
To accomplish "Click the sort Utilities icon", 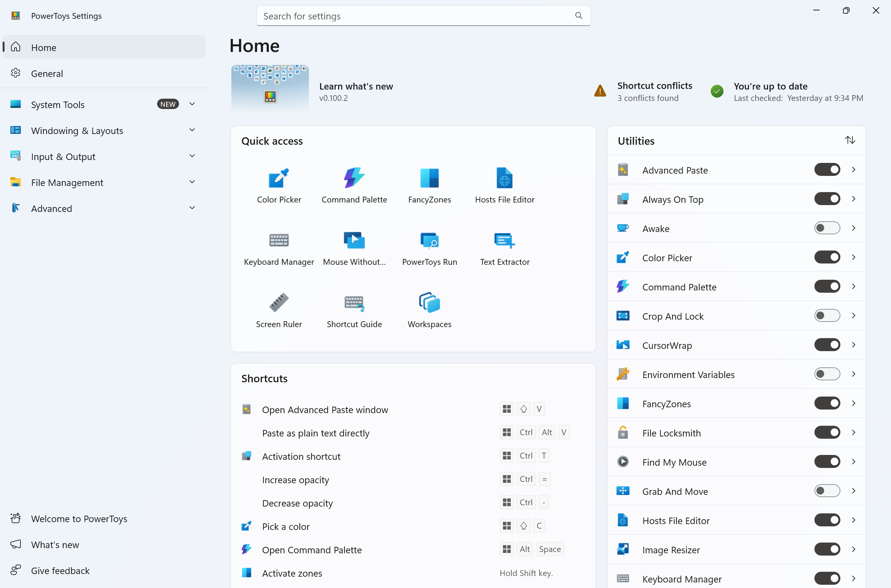I will click(x=849, y=140).
